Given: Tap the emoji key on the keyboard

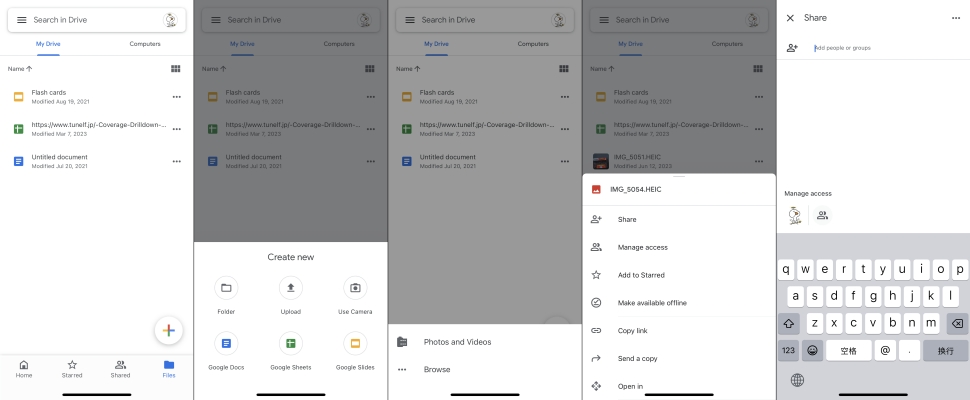Looking at the screenshot, I should point(812,351).
